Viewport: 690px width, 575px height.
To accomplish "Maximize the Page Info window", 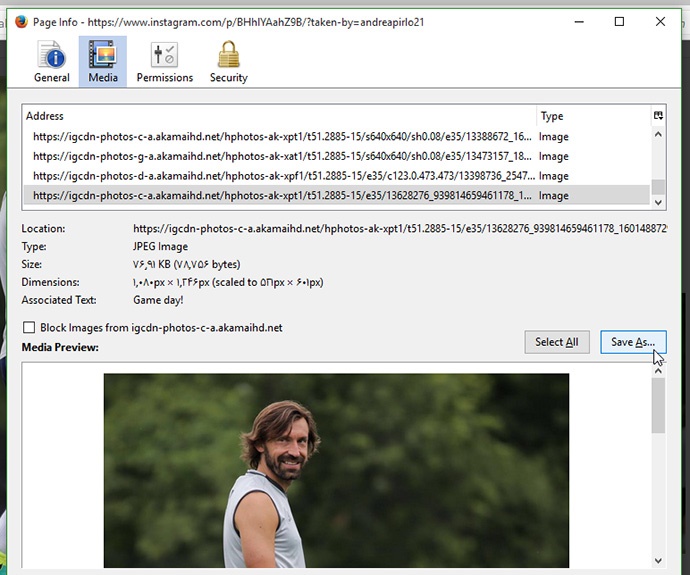I will tap(619, 22).
